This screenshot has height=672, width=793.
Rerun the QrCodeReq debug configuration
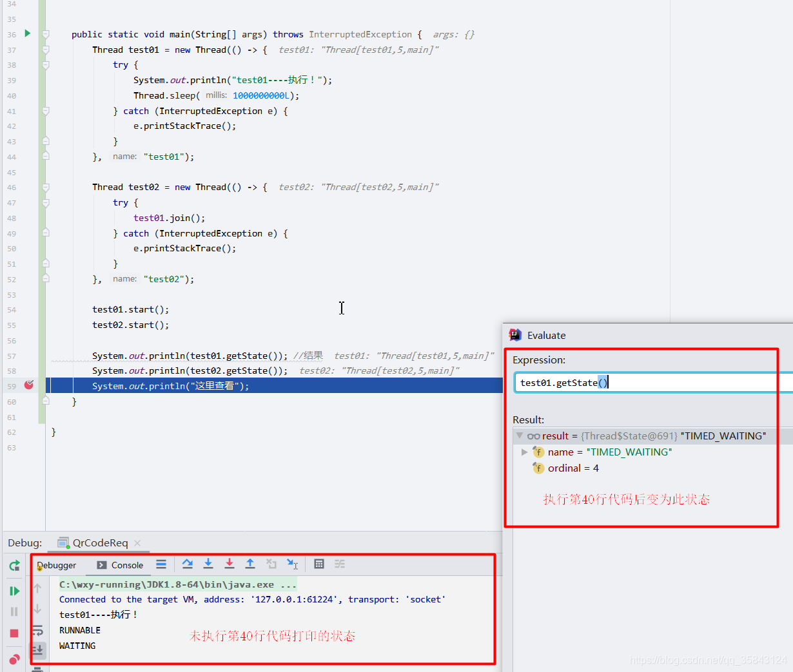tap(14, 565)
